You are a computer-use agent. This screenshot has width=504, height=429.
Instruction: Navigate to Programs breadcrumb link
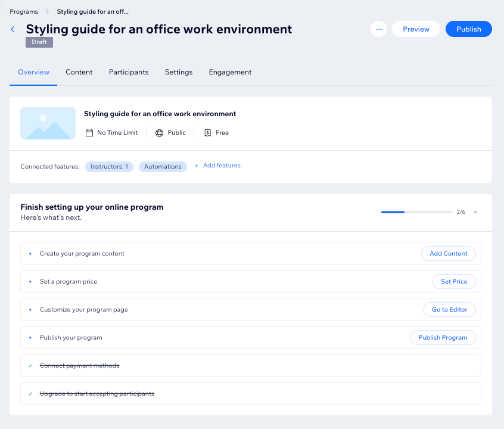tap(24, 11)
